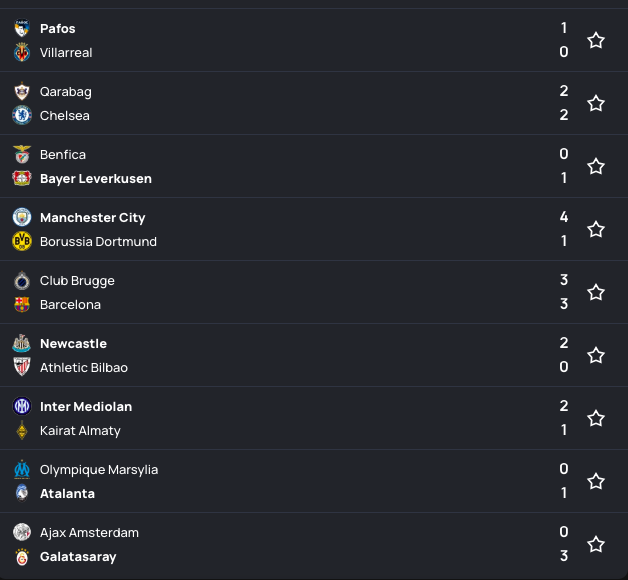Open the Atalanta team name link
Viewport: 628px width, 580px height.
pos(67,494)
